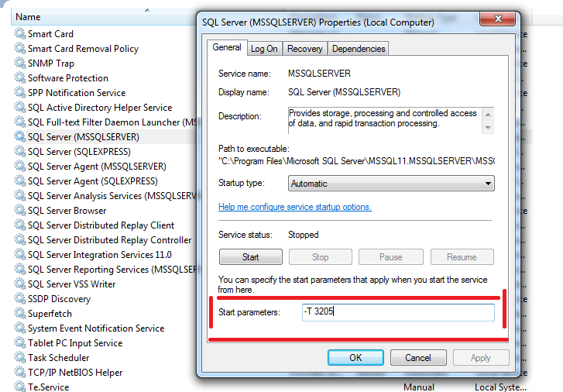Close the SQL Server Properties dialog

pos(498,19)
